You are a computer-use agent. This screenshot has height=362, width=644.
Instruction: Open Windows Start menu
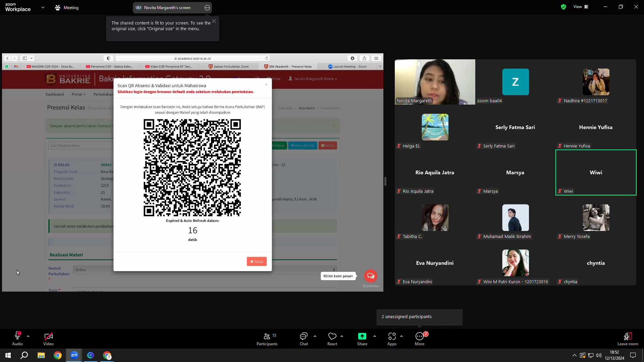pos(8,355)
